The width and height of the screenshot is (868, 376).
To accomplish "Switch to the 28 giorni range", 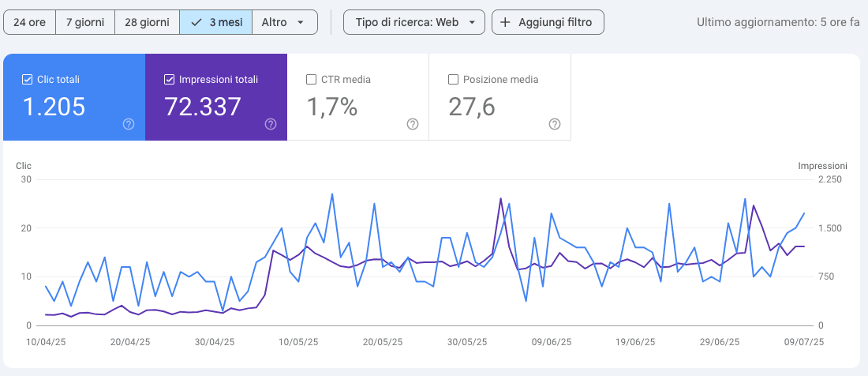I will point(147,22).
